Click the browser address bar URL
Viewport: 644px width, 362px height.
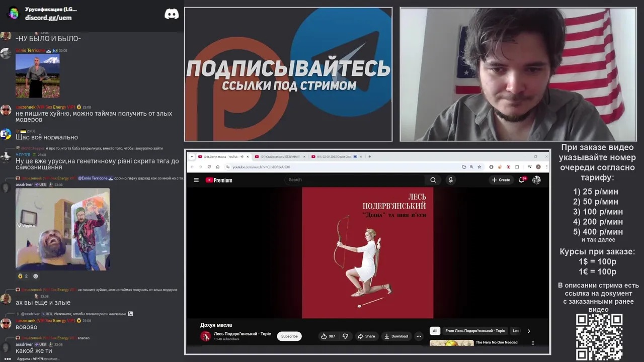click(x=261, y=167)
